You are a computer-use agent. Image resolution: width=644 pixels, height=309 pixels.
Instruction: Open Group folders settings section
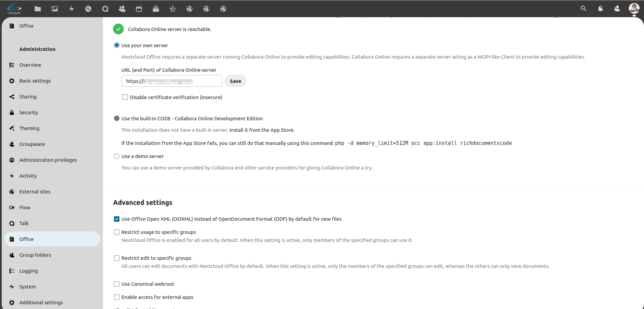click(52, 255)
